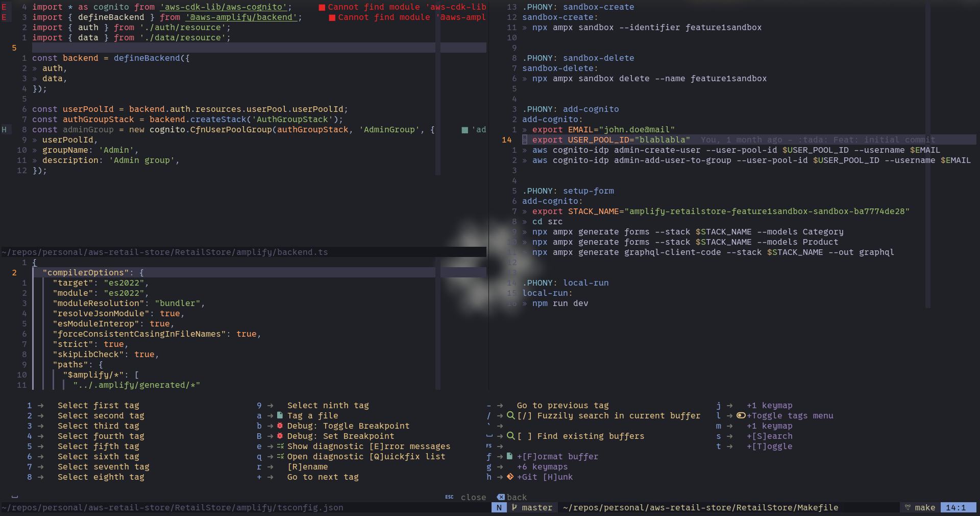Click the 'const userPoolId' line
This screenshot has width=980, height=516.
pyautogui.click(x=190, y=109)
